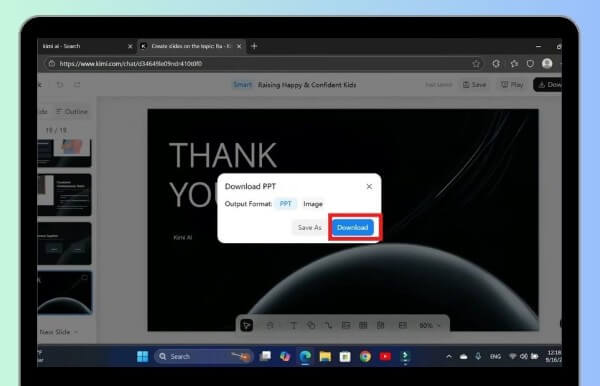The height and width of the screenshot is (386, 600).
Task: Switch to the Outline tab
Action: tap(72, 112)
